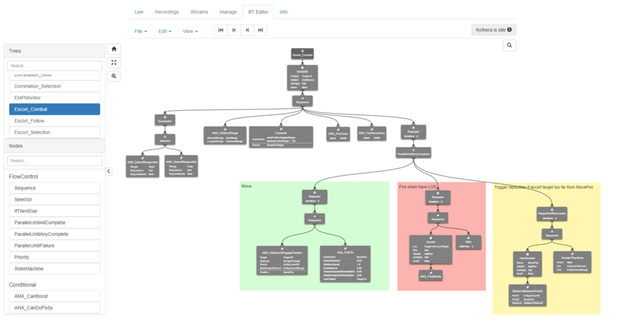Select Escort_Selection tree
Viewport: 644px width, 327px height.
click(55, 132)
